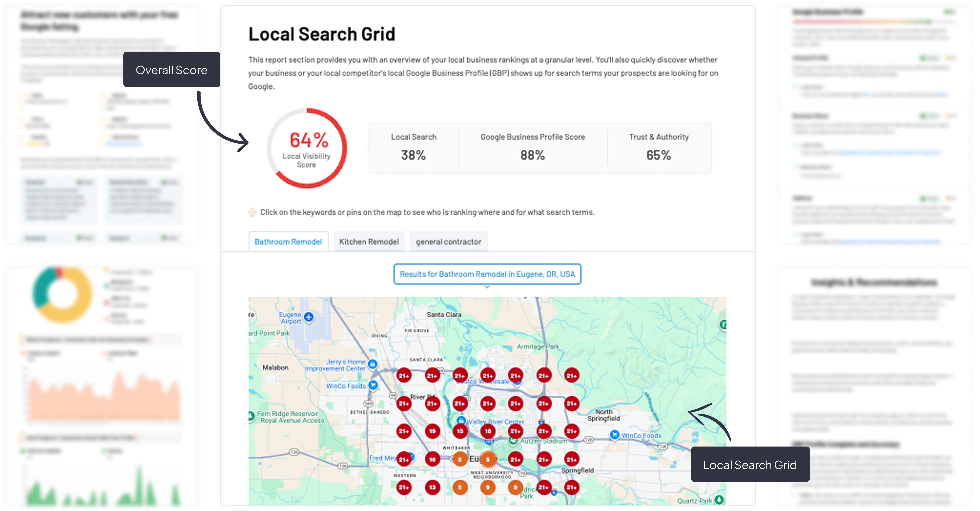980x511 pixels.
Task: Select the map pin ranked 18
Action: (488, 431)
